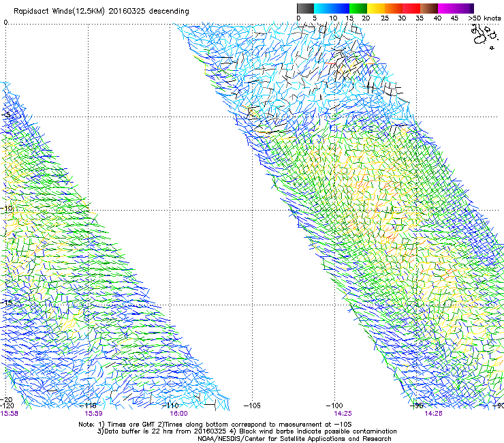
Task: Click the legend scale number 35
Action: coord(420,18)
